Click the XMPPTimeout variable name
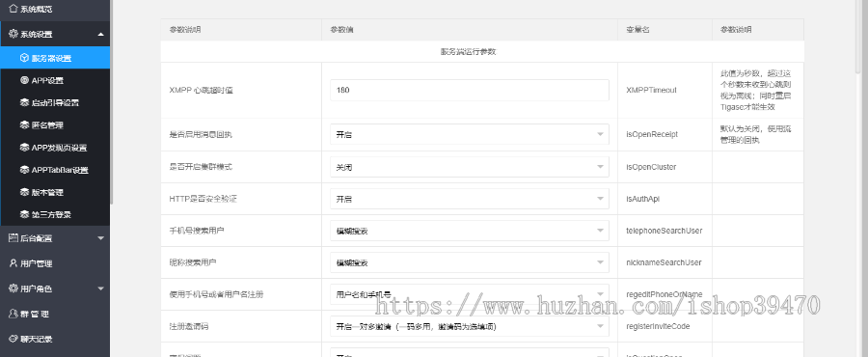The height and width of the screenshot is (357, 868). [x=651, y=91]
